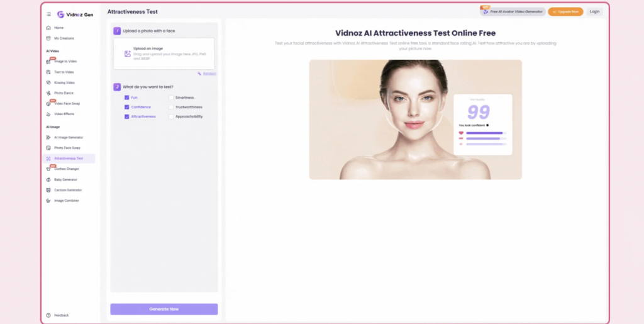Go to My Creations

pyautogui.click(x=64, y=38)
